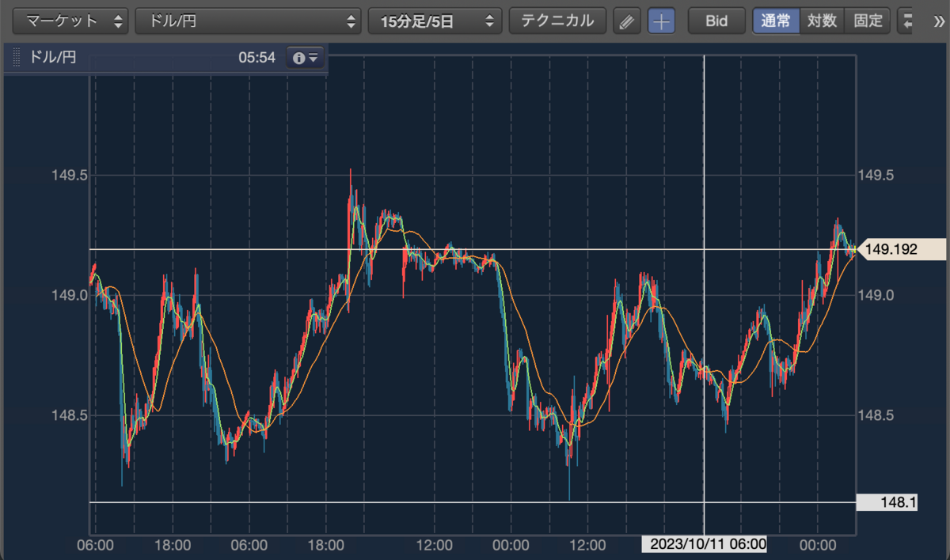The height and width of the screenshot is (560, 950).
Task: Select 通常 scale mode
Action: click(776, 21)
